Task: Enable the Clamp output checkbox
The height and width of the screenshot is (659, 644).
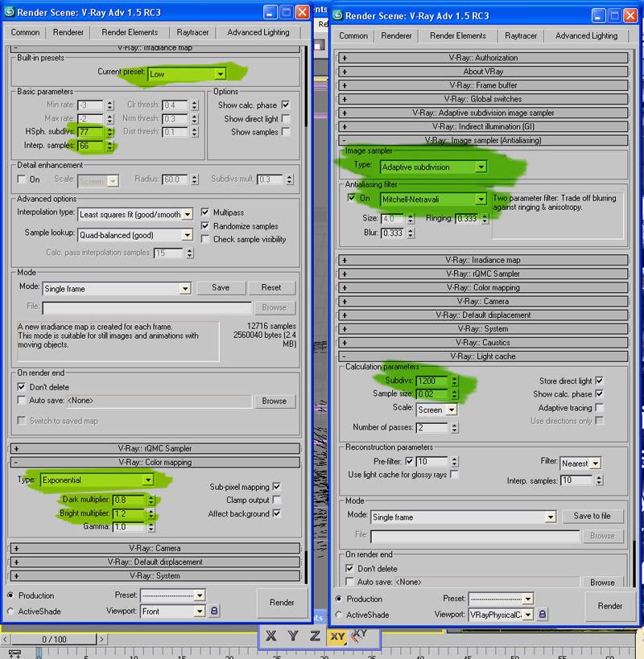Action: 276,500
